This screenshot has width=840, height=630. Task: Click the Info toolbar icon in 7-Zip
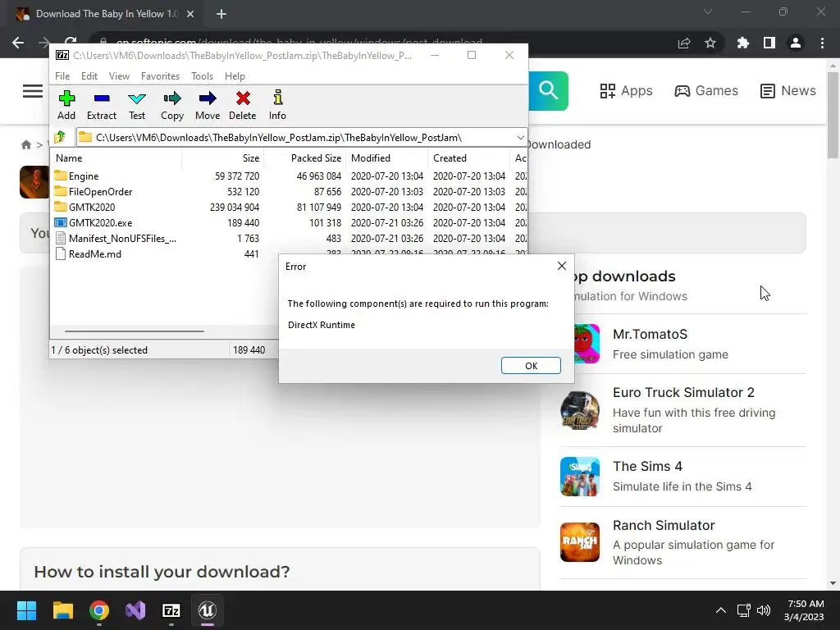coord(277,105)
